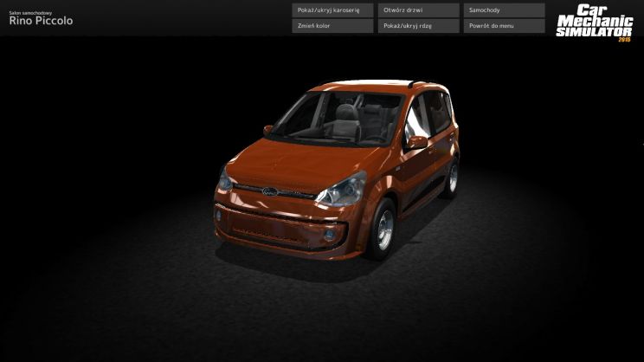
Task: Click the car's orange hood
Action: pos(299,162)
